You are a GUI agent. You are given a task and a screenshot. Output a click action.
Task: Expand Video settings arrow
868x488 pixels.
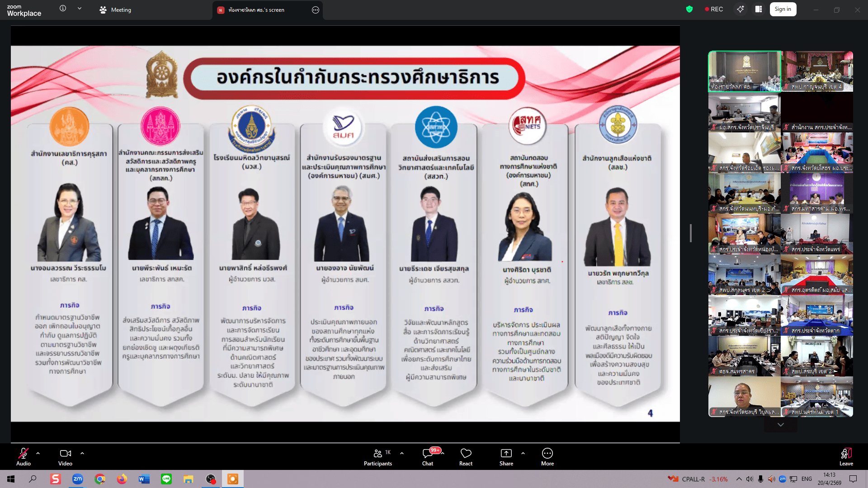[82, 453]
